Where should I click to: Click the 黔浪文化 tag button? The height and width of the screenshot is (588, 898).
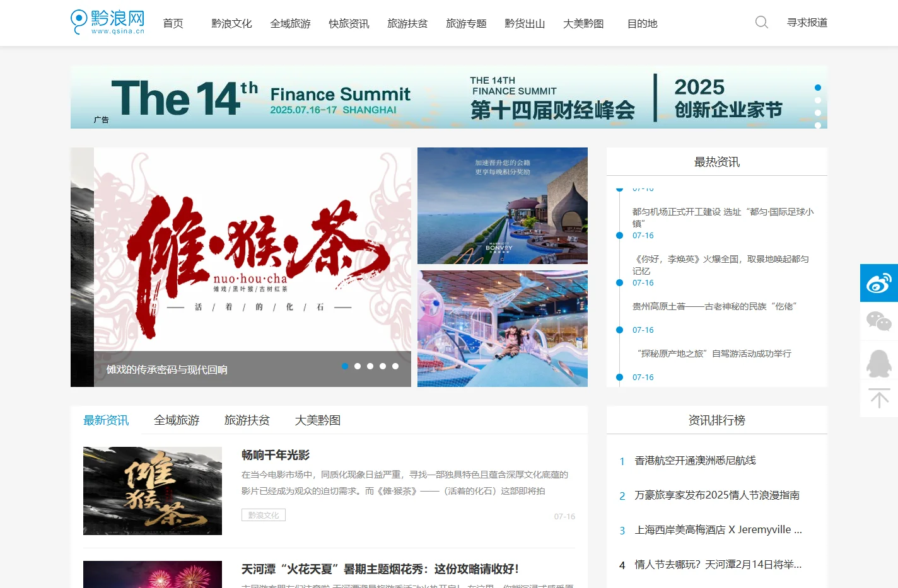click(x=264, y=515)
